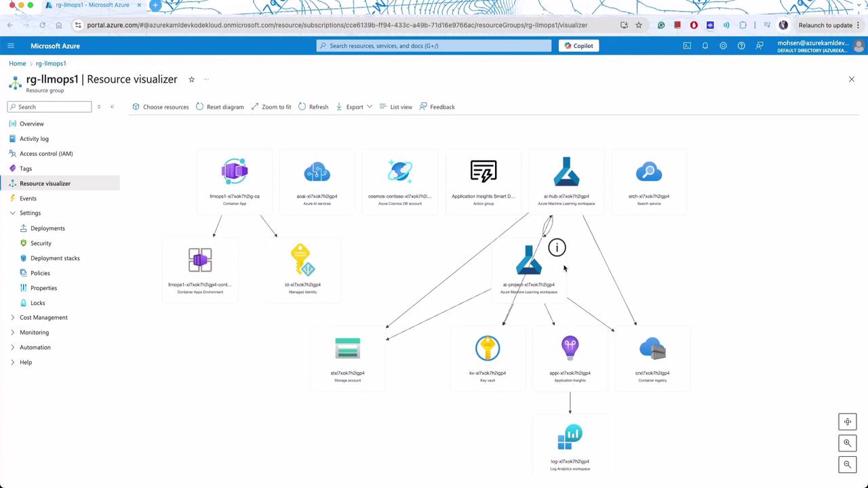
Task: Recenter the diagram with the target button
Action: click(847, 422)
